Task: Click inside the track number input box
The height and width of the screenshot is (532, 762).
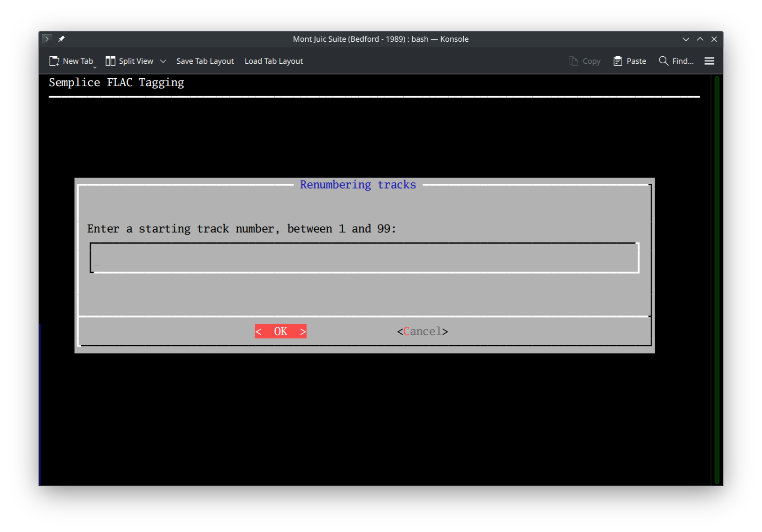Action: [x=364, y=258]
